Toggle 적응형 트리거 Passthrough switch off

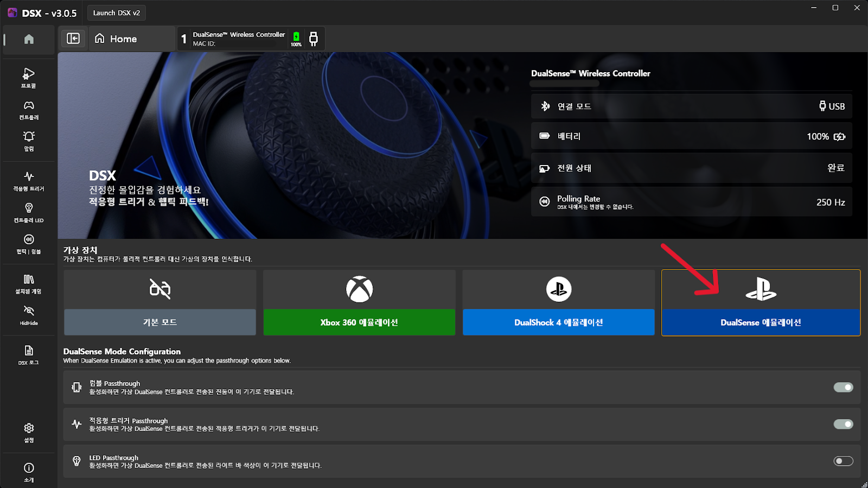click(843, 424)
